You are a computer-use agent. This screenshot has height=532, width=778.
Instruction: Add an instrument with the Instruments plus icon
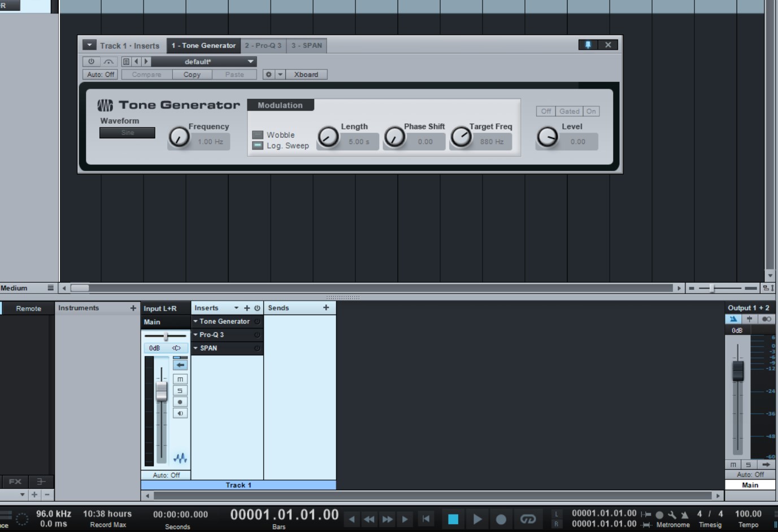(133, 308)
